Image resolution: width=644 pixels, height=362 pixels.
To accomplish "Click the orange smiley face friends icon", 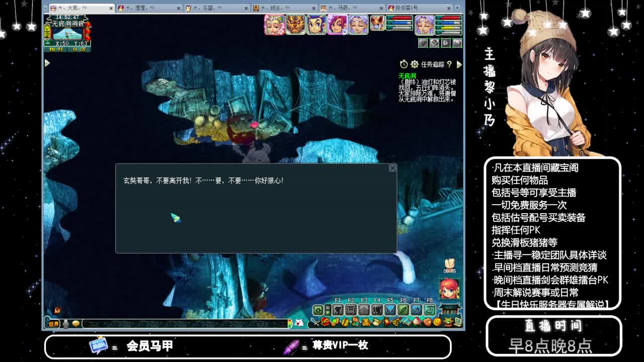I will pyautogui.click(x=437, y=322).
